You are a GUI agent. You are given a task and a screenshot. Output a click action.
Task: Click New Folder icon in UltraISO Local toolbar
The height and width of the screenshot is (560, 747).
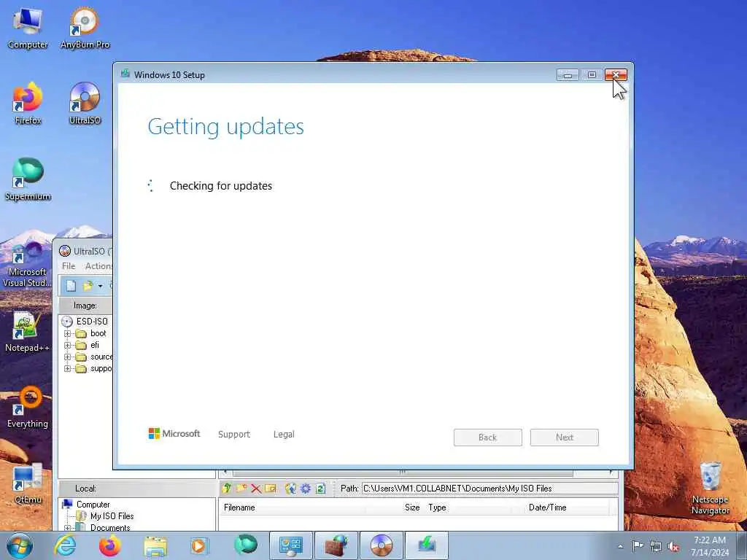coord(241,488)
